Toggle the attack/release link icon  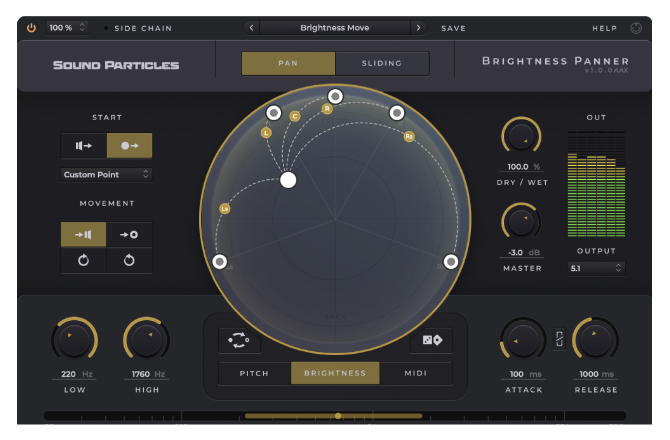coord(559,339)
